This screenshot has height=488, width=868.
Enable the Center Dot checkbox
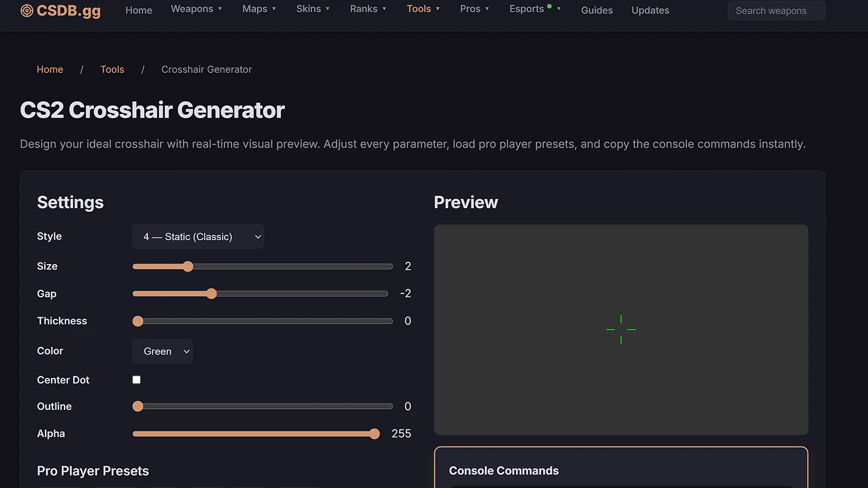tap(137, 380)
